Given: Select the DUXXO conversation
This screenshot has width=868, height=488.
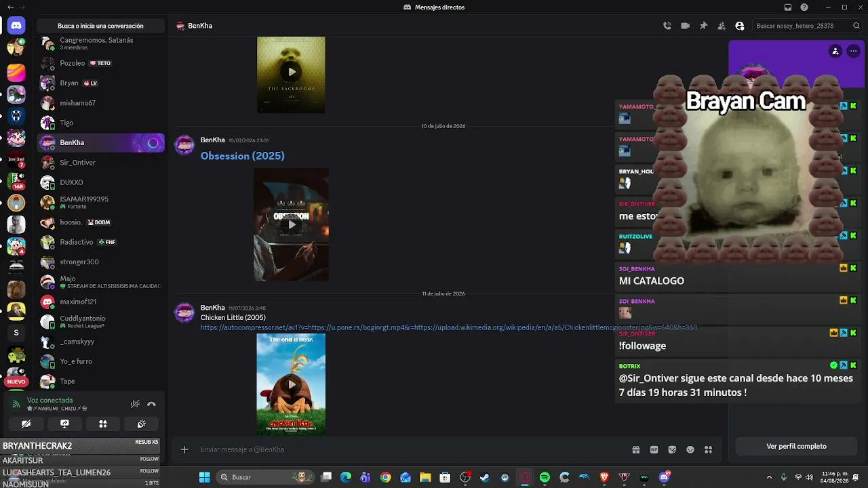Looking at the screenshot, I should pyautogui.click(x=100, y=182).
